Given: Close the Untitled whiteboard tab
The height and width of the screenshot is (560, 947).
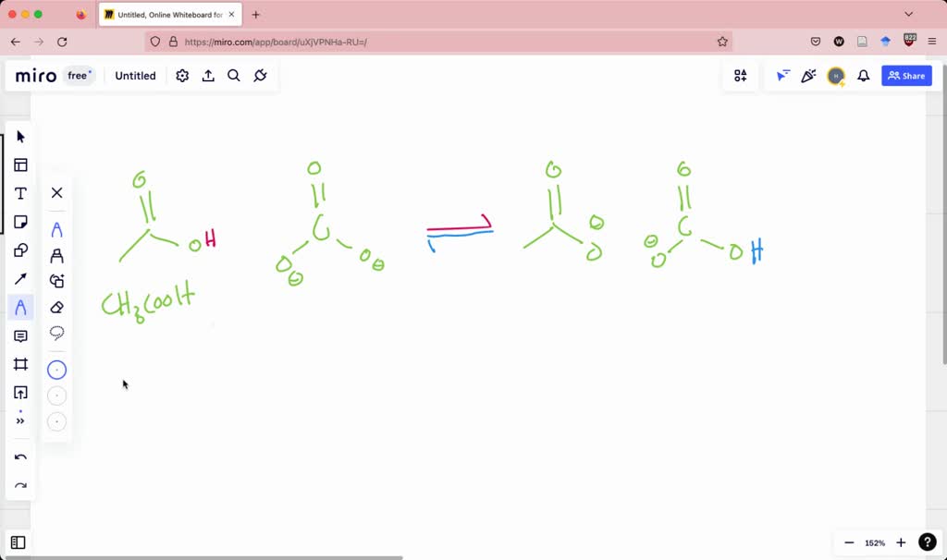Looking at the screenshot, I should [231, 15].
